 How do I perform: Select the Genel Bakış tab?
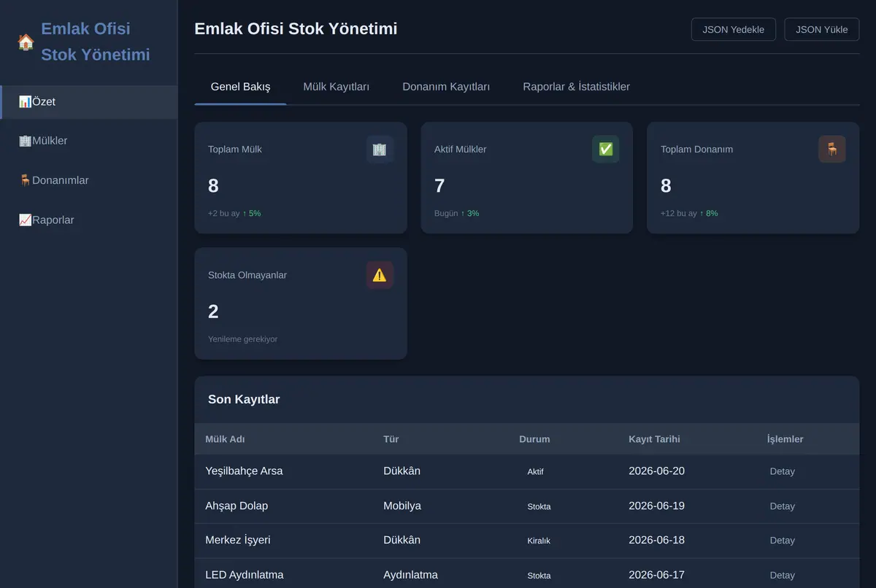pos(240,87)
